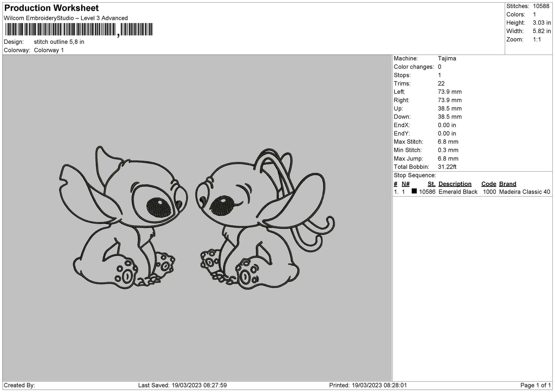The image size is (555, 392).
Task: Click the Width value 5.82 in
Action: click(542, 31)
